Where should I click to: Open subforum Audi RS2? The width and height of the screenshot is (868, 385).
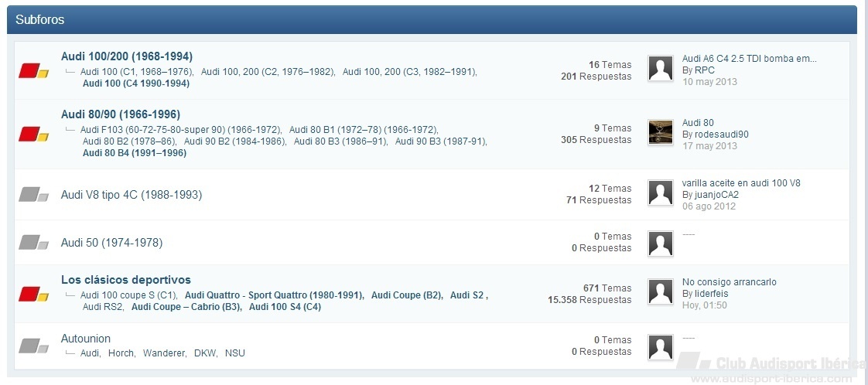[x=103, y=307]
